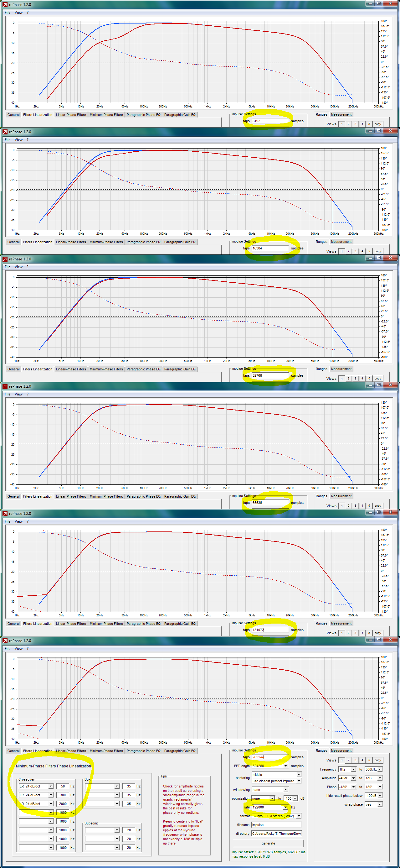This screenshot has height=868, width=400.
Task: Click rePhase app icon in topmost window title bar
Action: [5, 4]
